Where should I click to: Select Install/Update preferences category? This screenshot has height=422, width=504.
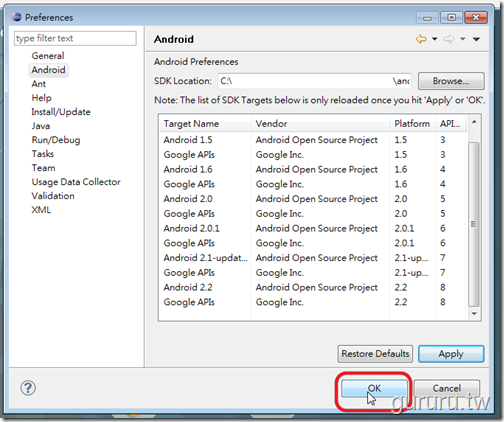point(61,112)
